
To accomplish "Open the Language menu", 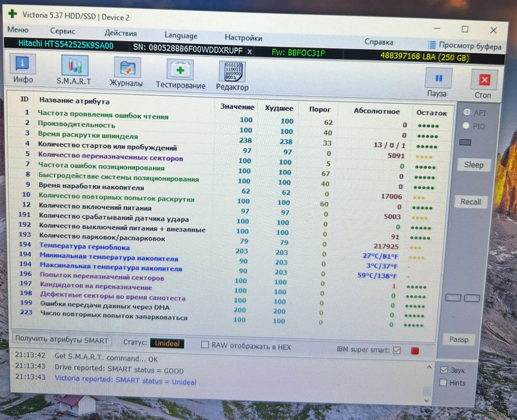I will tap(180, 35).
